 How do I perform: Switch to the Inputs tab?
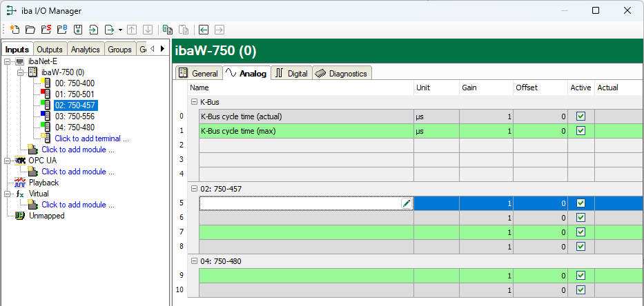tap(17, 49)
